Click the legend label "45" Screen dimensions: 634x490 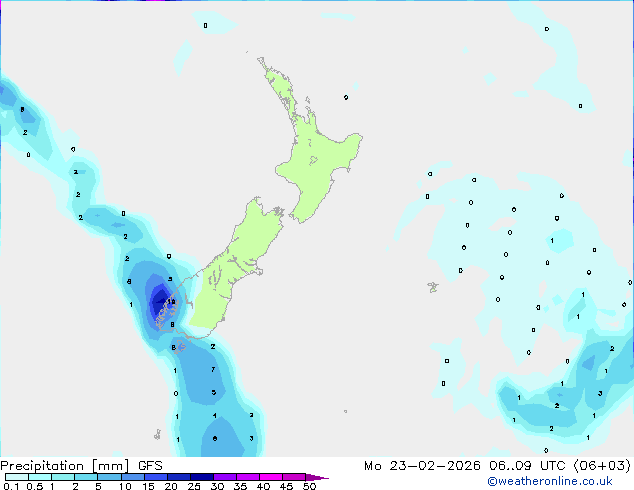(x=286, y=486)
